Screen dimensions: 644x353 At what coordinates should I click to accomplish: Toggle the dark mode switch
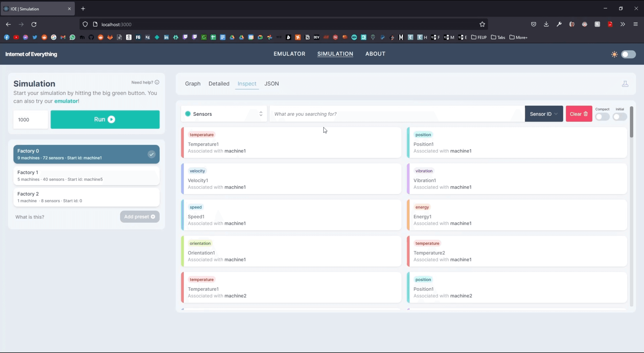pyautogui.click(x=628, y=54)
